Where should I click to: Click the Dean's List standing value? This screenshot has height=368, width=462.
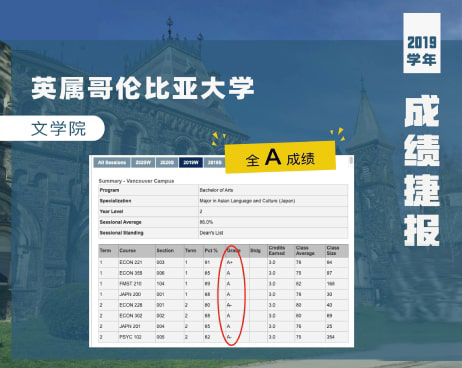tap(211, 233)
